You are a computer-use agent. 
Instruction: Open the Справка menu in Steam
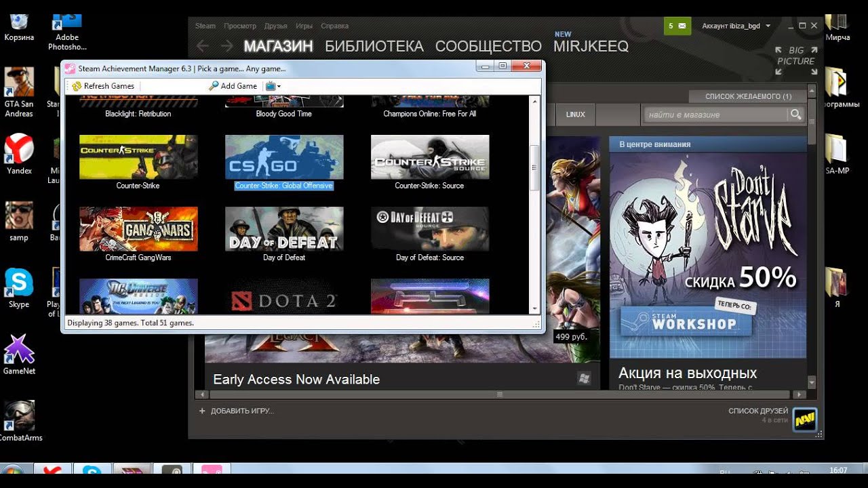pyautogui.click(x=334, y=26)
